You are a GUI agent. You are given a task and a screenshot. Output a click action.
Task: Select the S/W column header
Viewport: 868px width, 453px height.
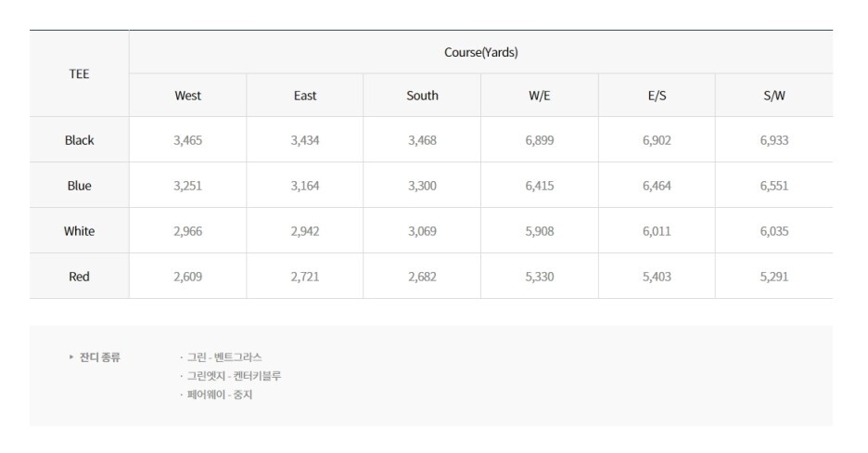click(774, 96)
